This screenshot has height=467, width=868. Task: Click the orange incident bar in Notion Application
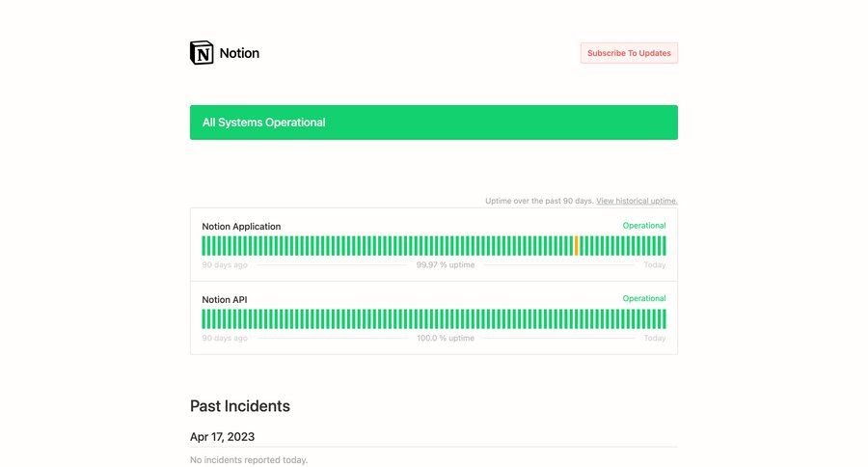tap(577, 246)
